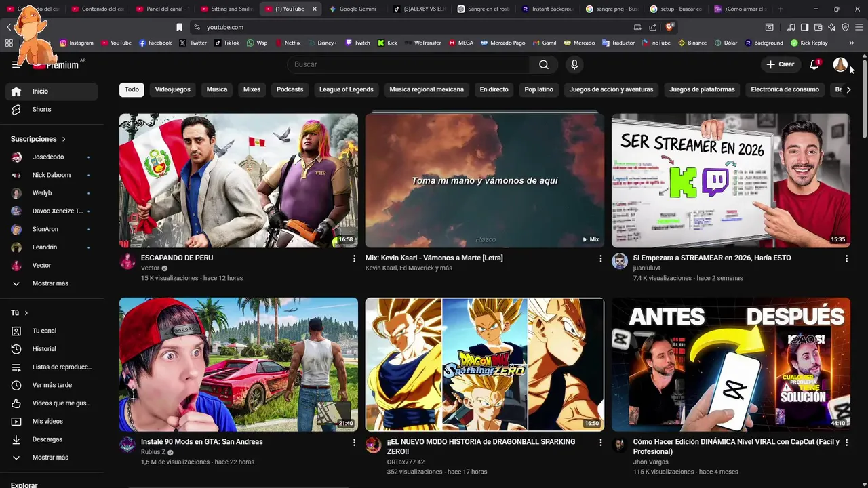Close the active (1) YouTube tab
868x488 pixels.
click(314, 9)
